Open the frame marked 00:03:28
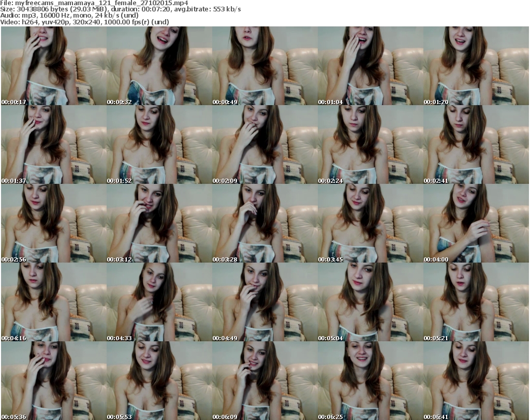 (264, 223)
